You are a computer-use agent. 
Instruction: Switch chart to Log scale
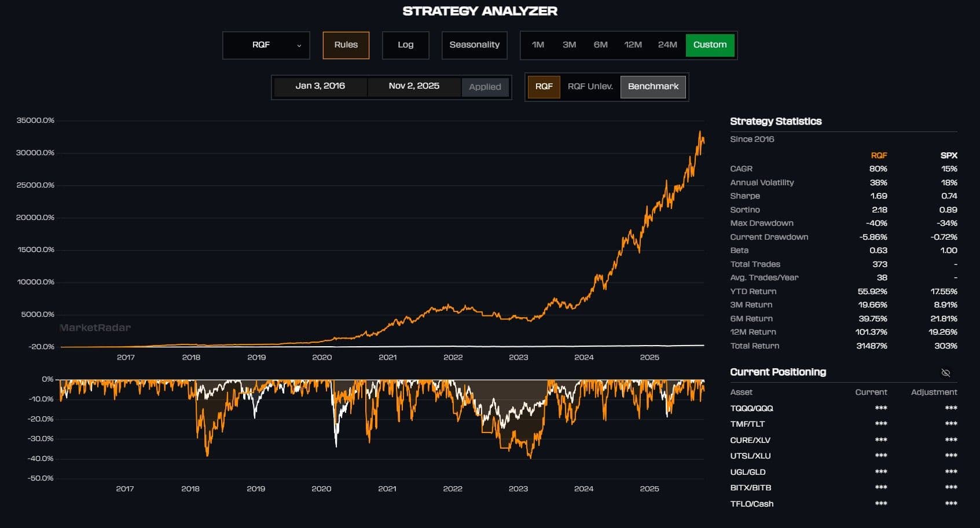coord(405,45)
